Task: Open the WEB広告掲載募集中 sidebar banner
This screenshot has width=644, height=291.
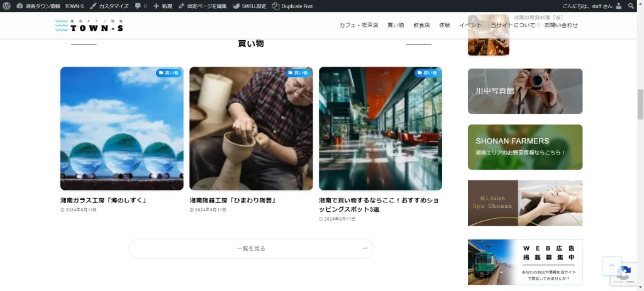Action: 525,262
